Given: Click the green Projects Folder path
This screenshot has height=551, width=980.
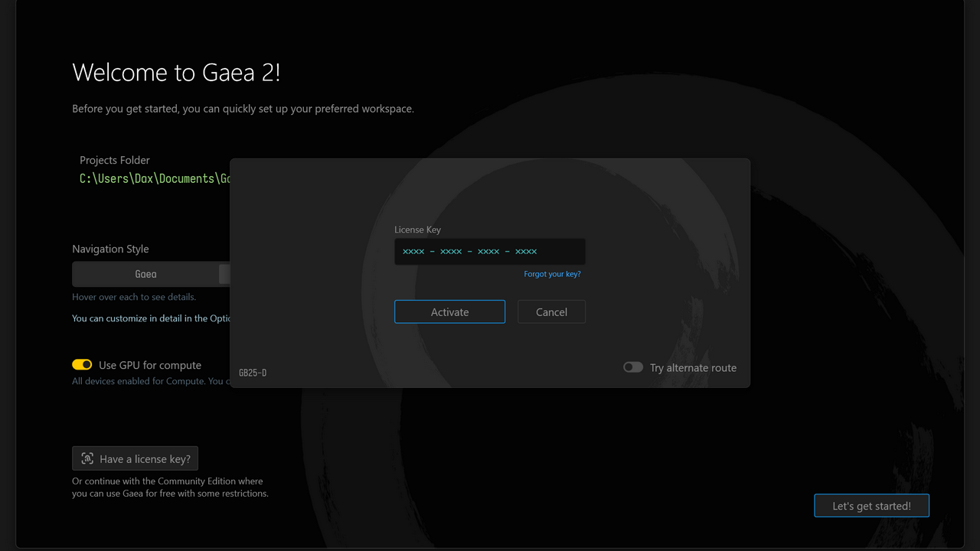Looking at the screenshot, I should click(155, 178).
